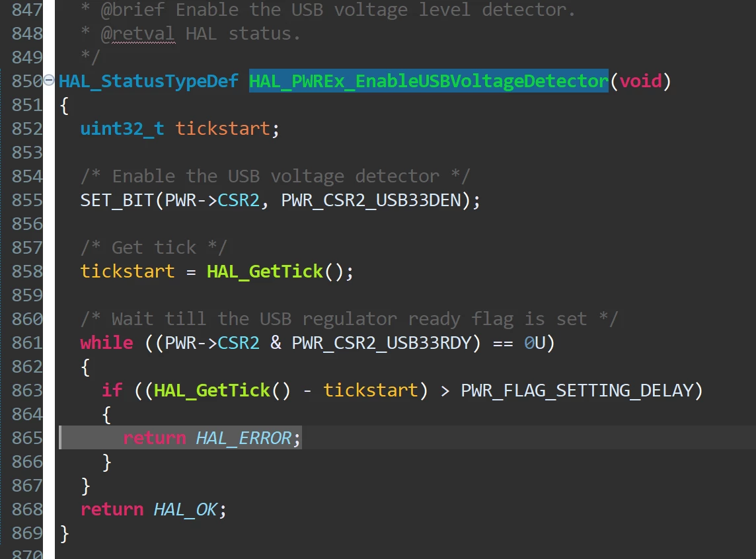
Task: Click the closing brace on line 869
Action: (x=64, y=533)
